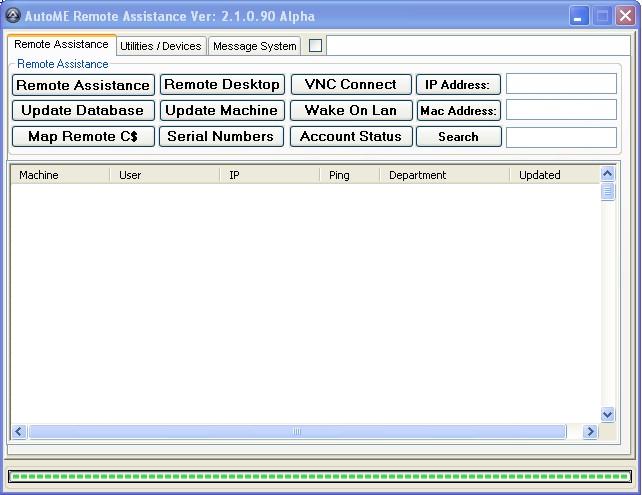Sort the list by Machine column header
This screenshot has width=642, height=495.
coord(60,175)
